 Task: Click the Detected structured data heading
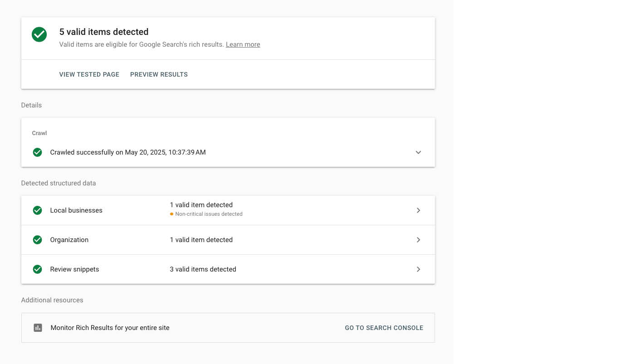pos(59,183)
